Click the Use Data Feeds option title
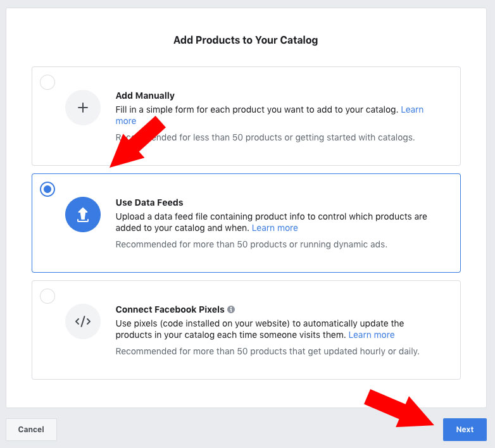495x448 pixels. pos(149,202)
